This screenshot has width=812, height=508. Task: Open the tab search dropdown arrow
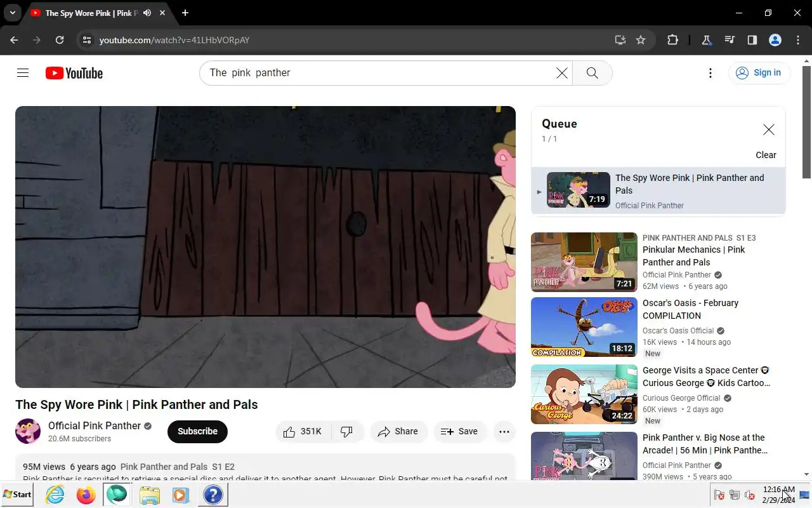click(12, 13)
